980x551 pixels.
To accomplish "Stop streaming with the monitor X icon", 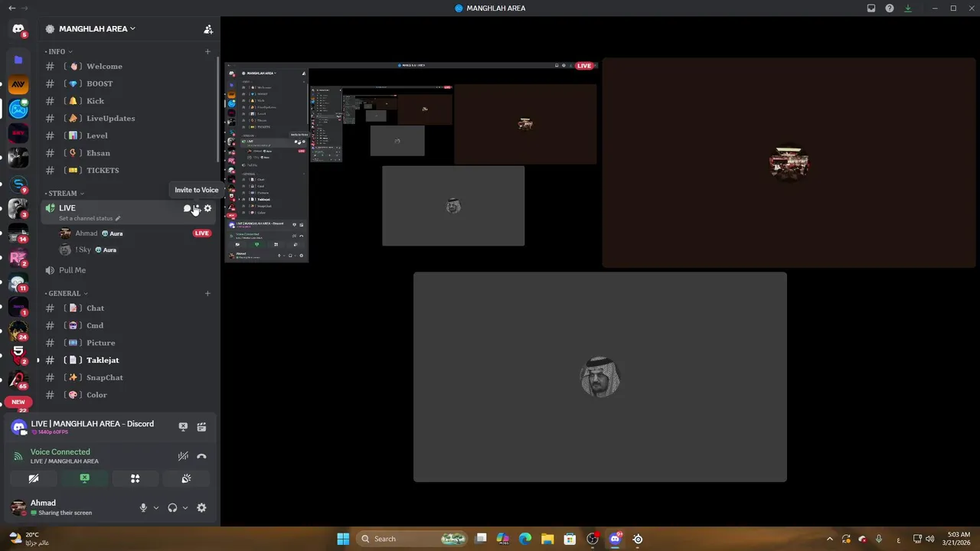I will click(x=183, y=427).
